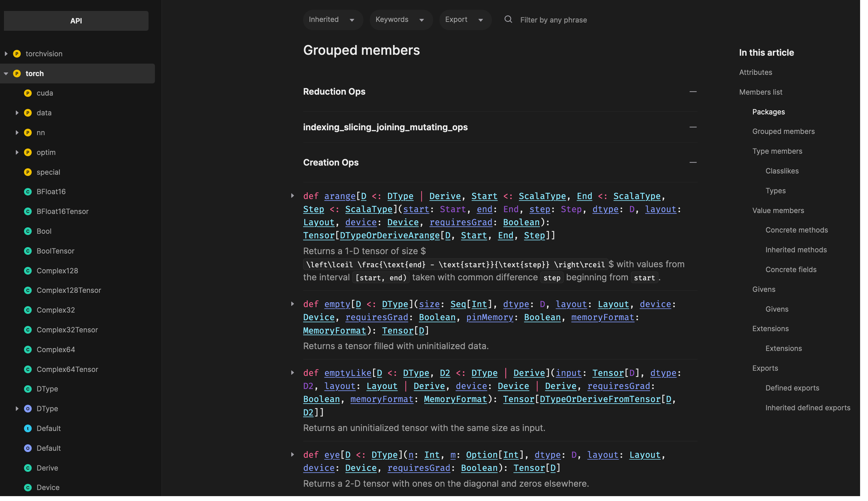Open the emptyLike method link
The width and height of the screenshot is (868, 501).
[x=348, y=373]
